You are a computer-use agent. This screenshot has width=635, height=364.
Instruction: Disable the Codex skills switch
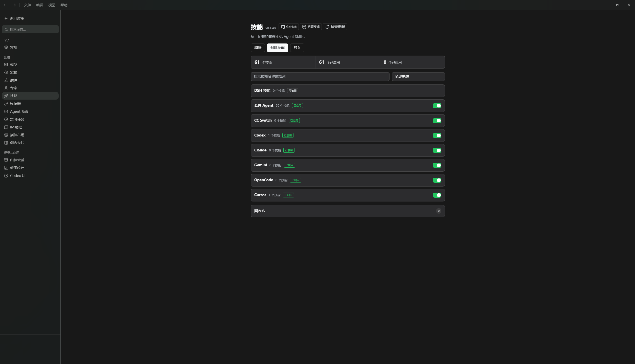[437, 135]
